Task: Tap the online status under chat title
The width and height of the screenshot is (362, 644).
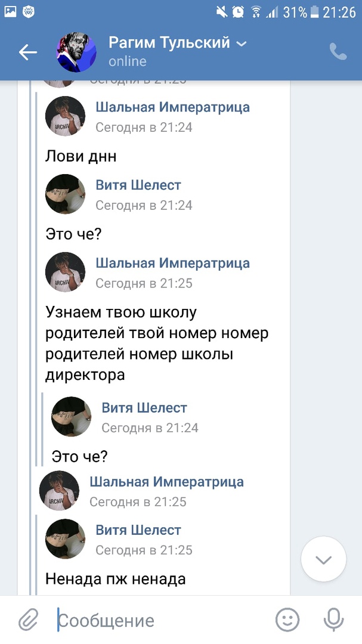Action: tap(127, 61)
